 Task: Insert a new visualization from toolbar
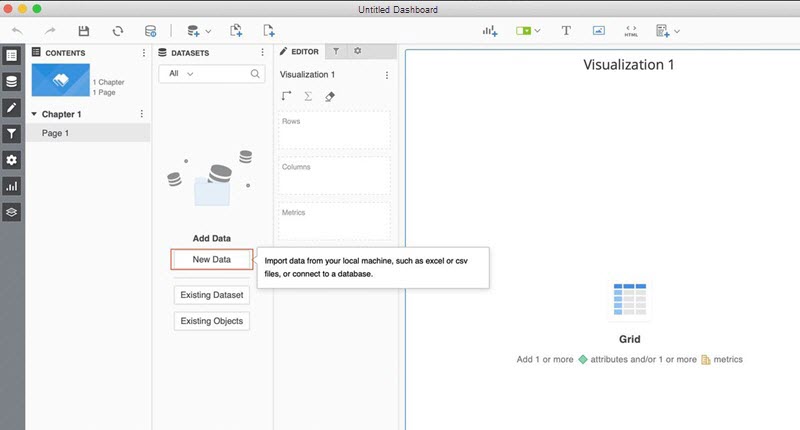(x=490, y=31)
